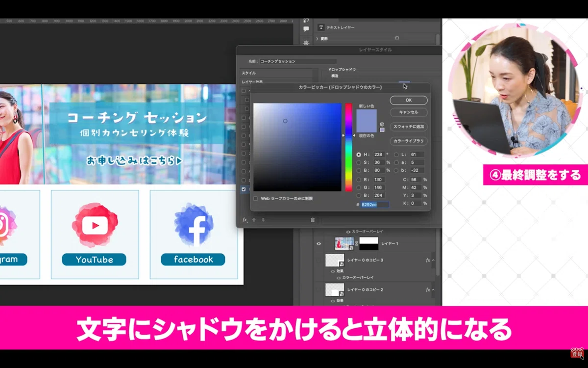Click the H value field 228

(x=379, y=155)
